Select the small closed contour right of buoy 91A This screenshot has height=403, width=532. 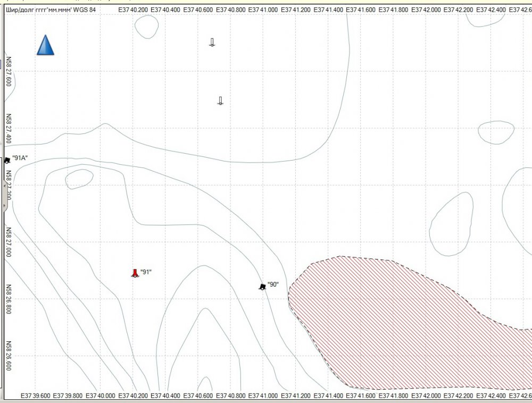pyautogui.click(x=79, y=179)
